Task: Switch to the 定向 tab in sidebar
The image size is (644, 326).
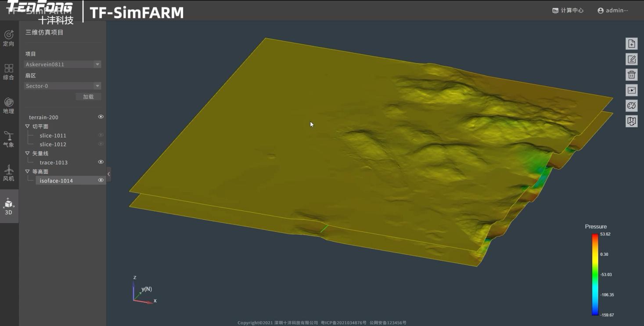Action: pyautogui.click(x=9, y=38)
